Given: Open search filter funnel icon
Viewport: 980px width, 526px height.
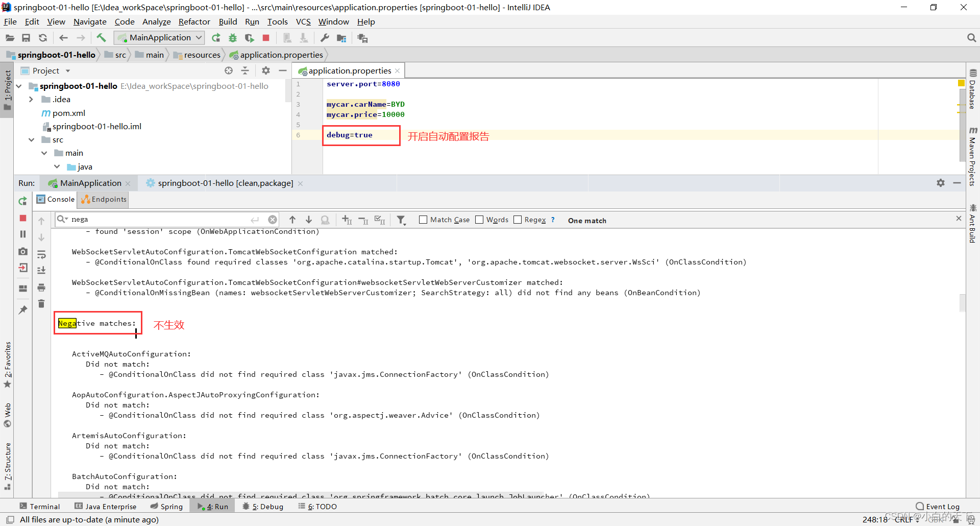Looking at the screenshot, I should (x=401, y=220).
